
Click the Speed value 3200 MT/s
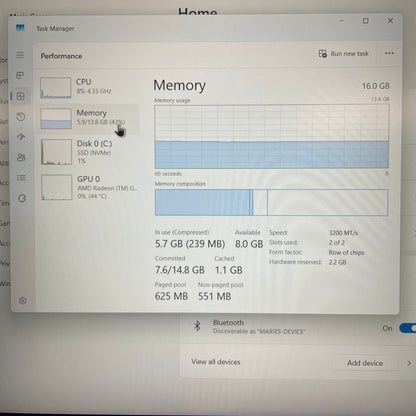click(343, 233)
